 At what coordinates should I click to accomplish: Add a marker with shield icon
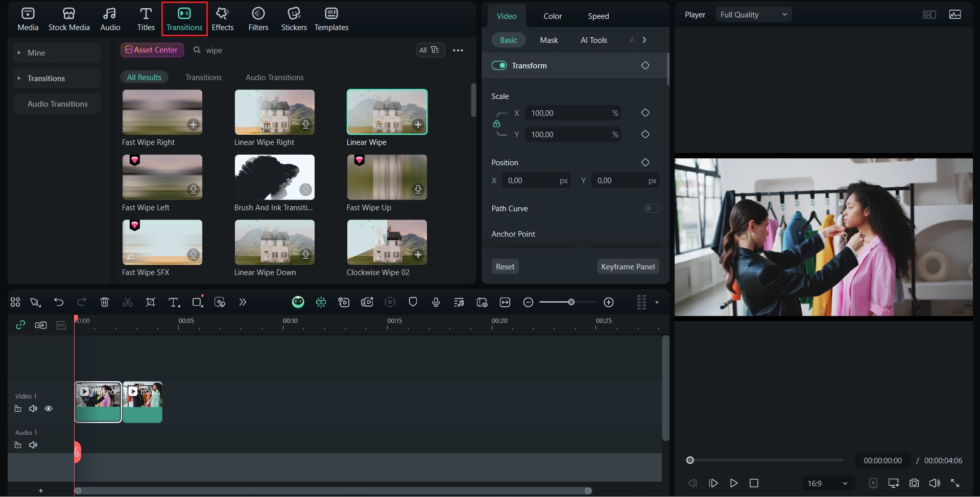pos(413,302)
